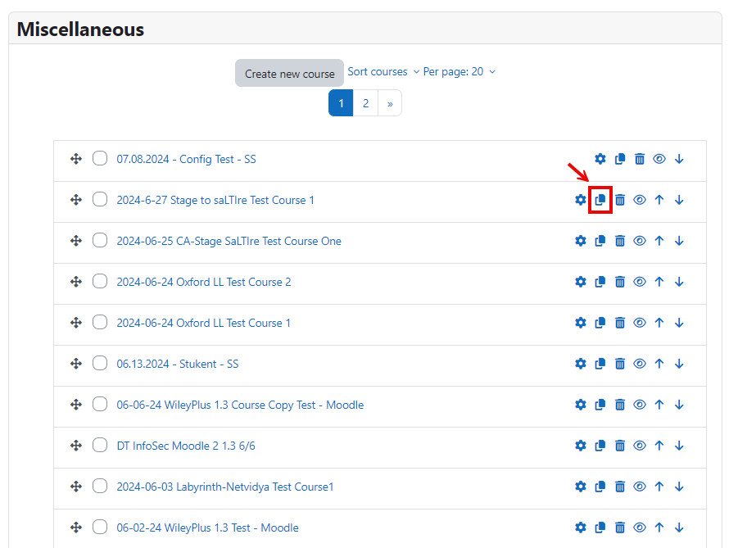756x548 pixels.
Task: Move 07.08.2024 - Config Test - SS down
Action: [x=679, y=159]
